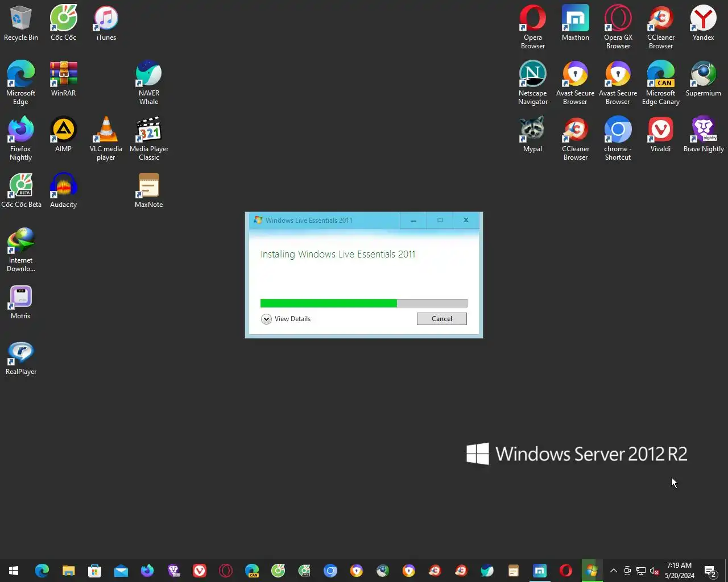Click the red Opera taskbar icon
728x582 pixels.
coord(566,571)
